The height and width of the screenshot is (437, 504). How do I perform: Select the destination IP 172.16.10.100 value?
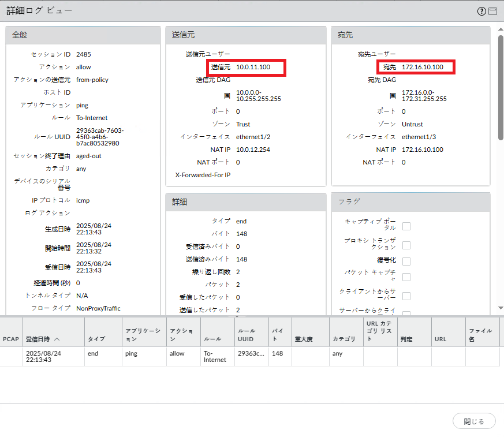(x=423, y=67)
